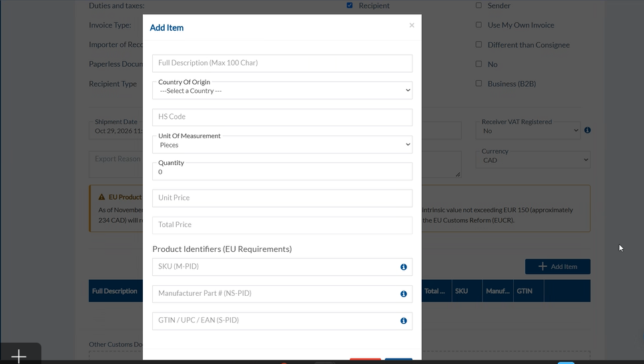Click the Add Item dialog title
The width and height of the screenshot is (644, 364).
tap(167, 27)
